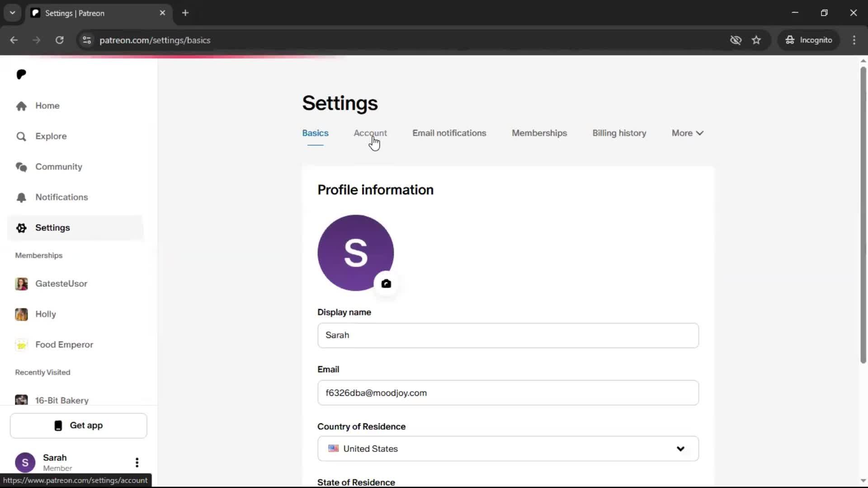868x488 pixels.
Task: Click the page vertical scrollbar
Action: tap(863, 215)
